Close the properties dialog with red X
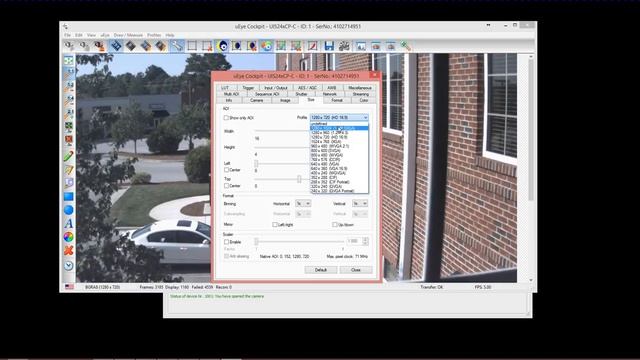Image resolution: width=640 pixels, height=360 pixels. coord(374,75)
